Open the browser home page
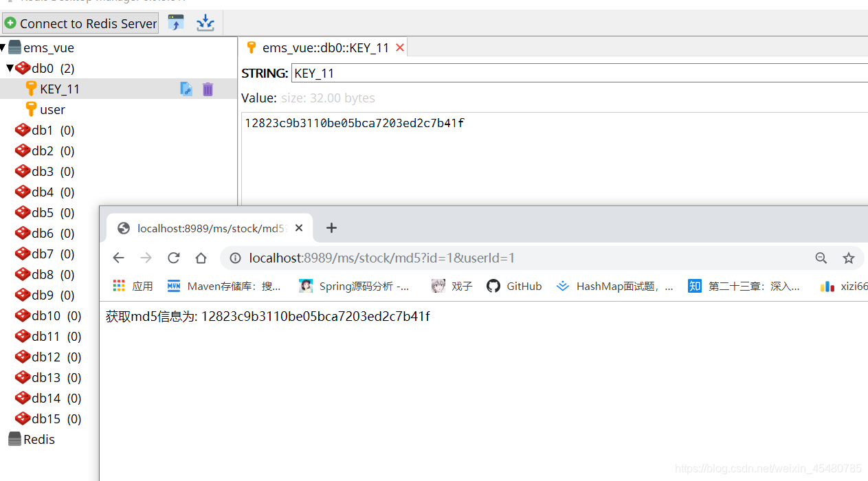This screenshot has height=481, width=868. (201, 258)
